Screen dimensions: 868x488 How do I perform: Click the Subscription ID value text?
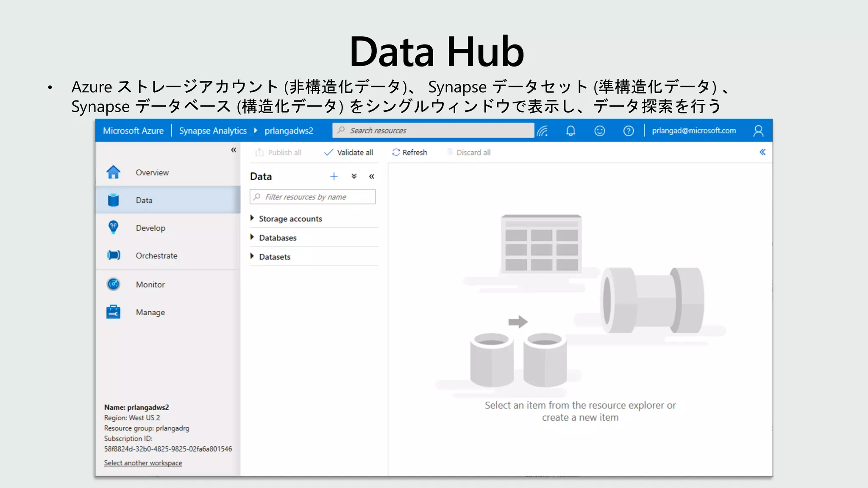coord(168,449)
